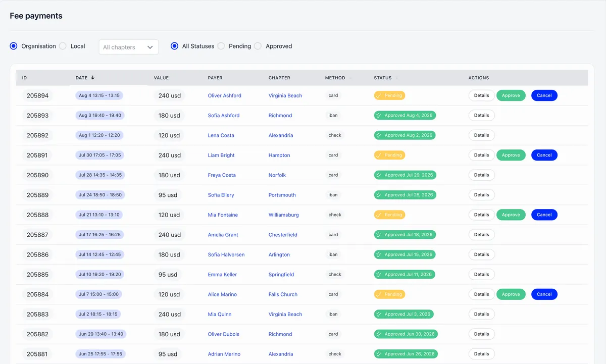Screen dimensions: 606x364
Task: Approve Mia Fontaine's payment 205888
Action: coord(511,215)
